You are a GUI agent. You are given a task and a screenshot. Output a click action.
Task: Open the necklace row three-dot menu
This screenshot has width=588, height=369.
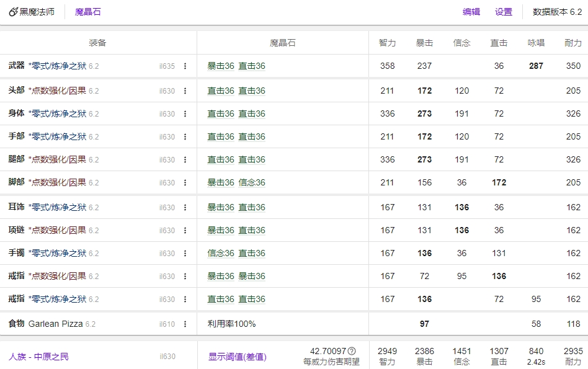pyautogui.click(x=185, y=230)
